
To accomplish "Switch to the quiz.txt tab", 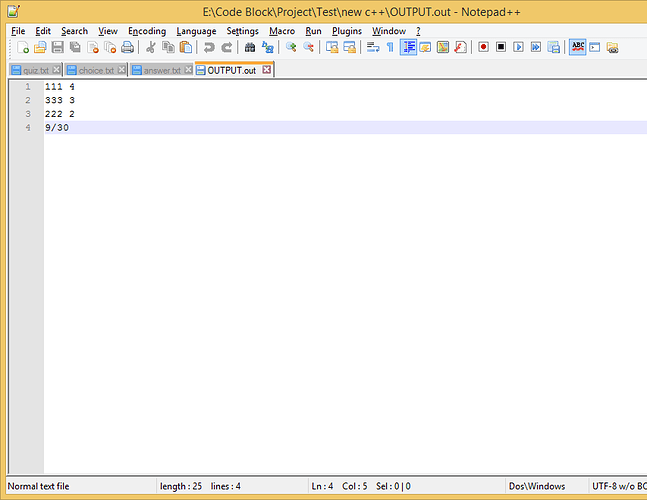I will (x=35, y=70).
